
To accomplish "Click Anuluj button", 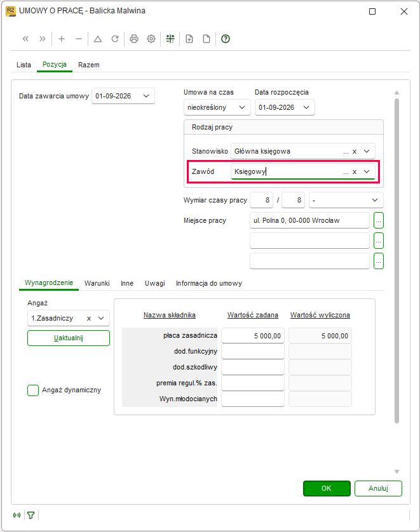I will click(x=378, y=489).
